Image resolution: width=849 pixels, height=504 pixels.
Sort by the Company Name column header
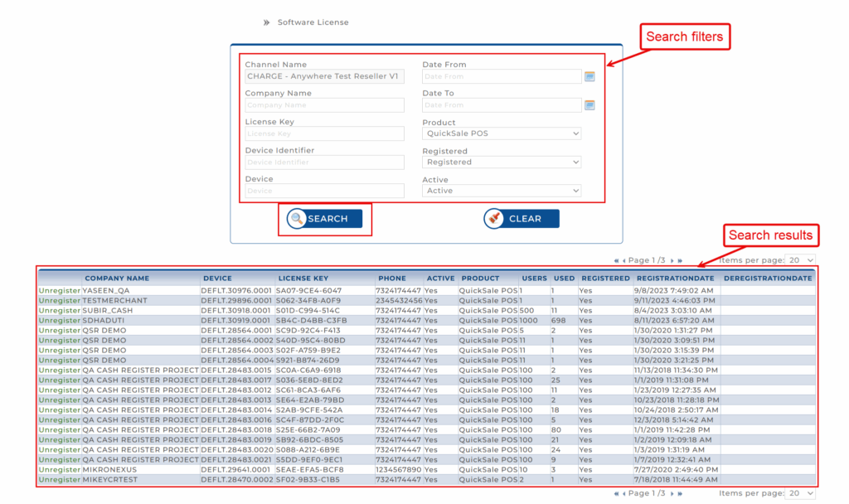tap(117, 279)
